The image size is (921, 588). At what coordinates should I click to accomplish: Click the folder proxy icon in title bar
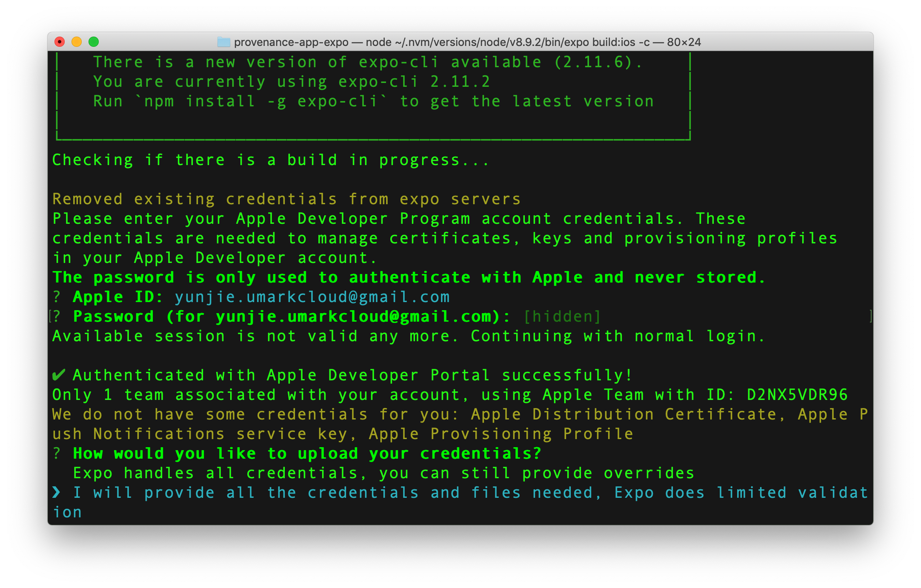pyautogui.click(x=224, y=42)
